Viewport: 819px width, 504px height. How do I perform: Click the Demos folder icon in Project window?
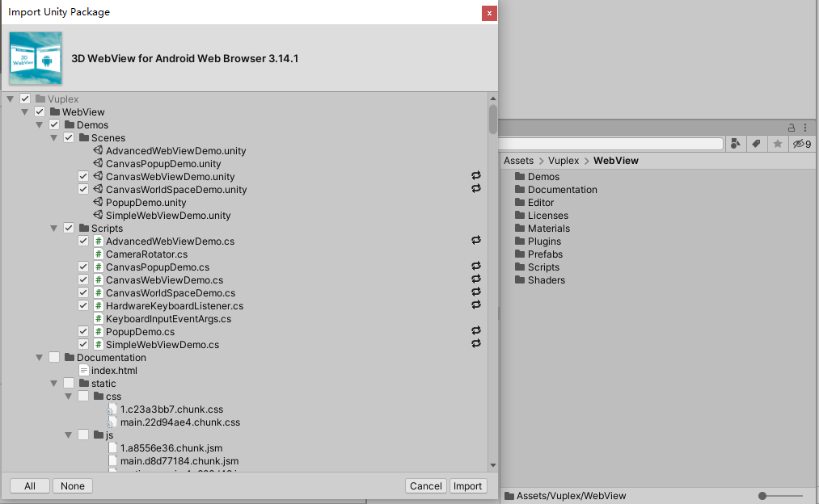pos(520,176)
